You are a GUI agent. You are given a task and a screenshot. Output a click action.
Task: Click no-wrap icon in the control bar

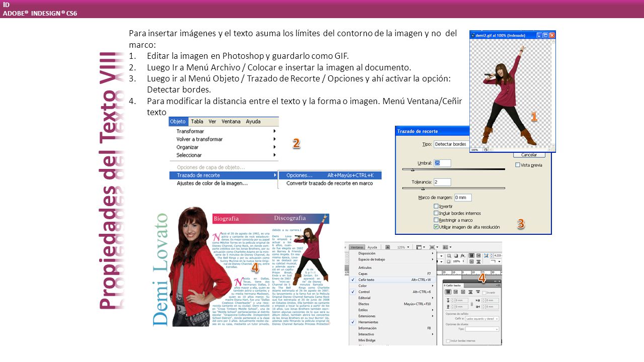471,255
